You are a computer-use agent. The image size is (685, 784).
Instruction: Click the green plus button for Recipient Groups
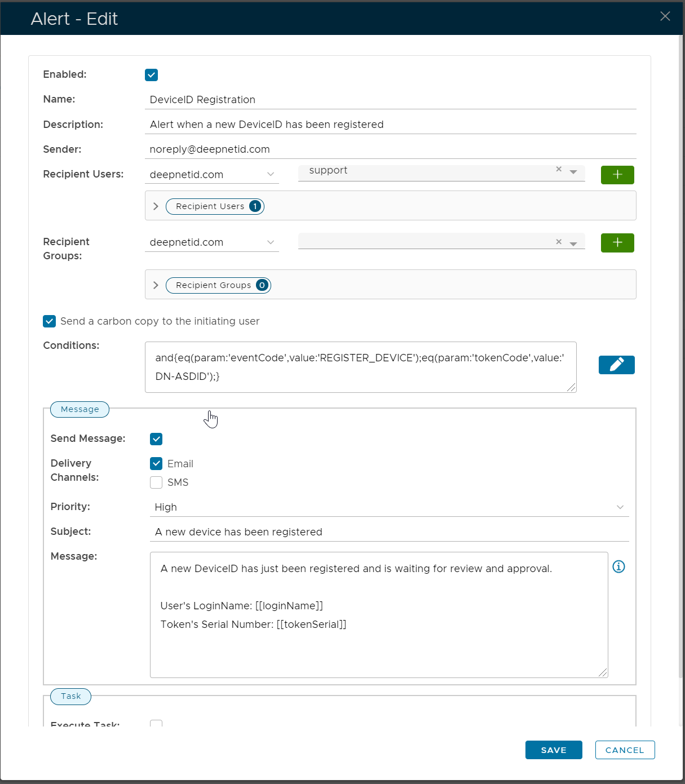pyautogui.click(x=617, y=242)
